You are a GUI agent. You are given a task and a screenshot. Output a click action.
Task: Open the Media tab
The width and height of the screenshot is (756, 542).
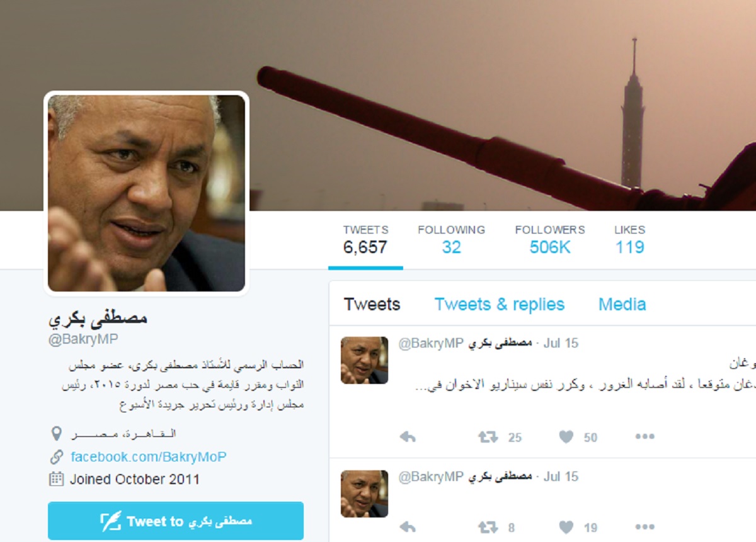tap(622, 305)
